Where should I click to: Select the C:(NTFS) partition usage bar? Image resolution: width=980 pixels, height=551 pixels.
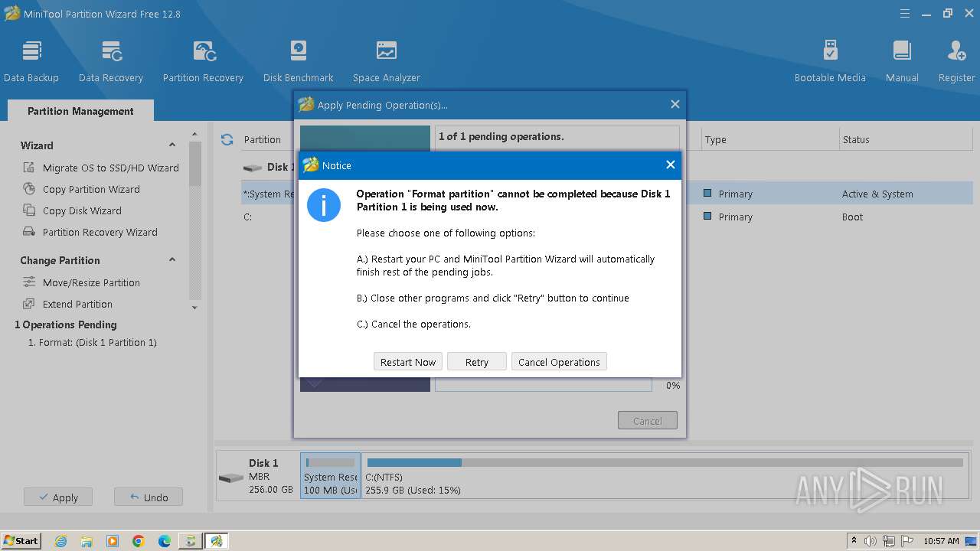pyautogui.click(x=665, y=462)
